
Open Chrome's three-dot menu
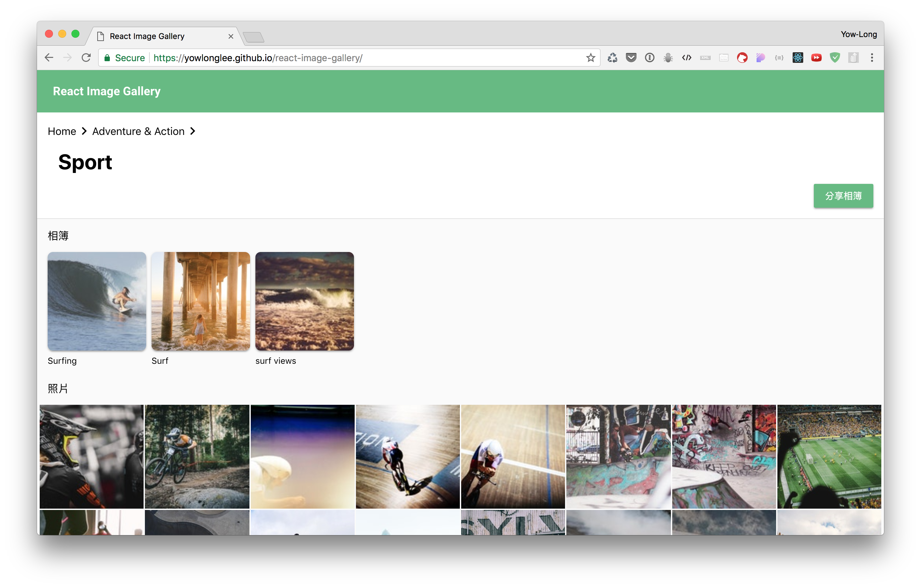[872, 58]
